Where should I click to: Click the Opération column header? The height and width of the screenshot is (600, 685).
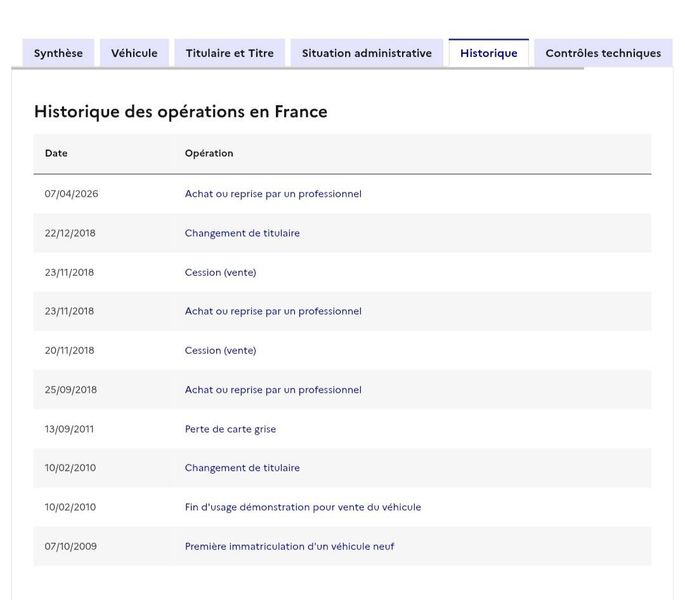(x=209, y=153)
